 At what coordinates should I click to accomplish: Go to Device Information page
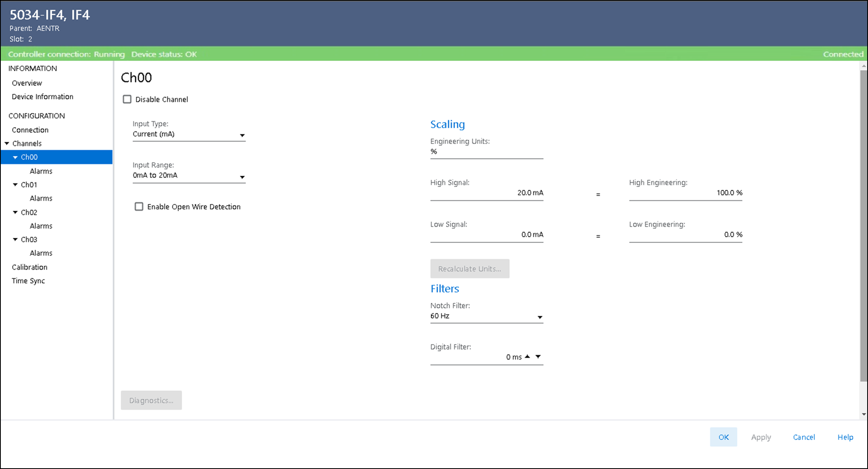pos(43,97)
